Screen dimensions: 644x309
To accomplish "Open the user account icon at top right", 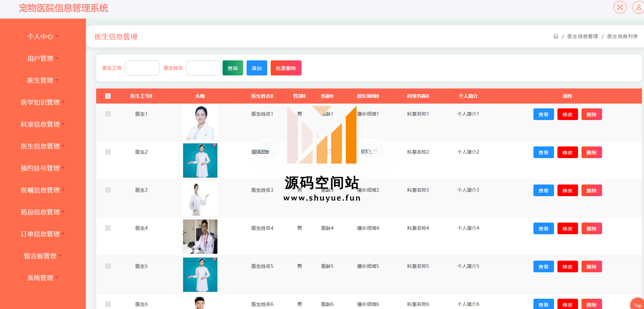I will tap(639, 7).
